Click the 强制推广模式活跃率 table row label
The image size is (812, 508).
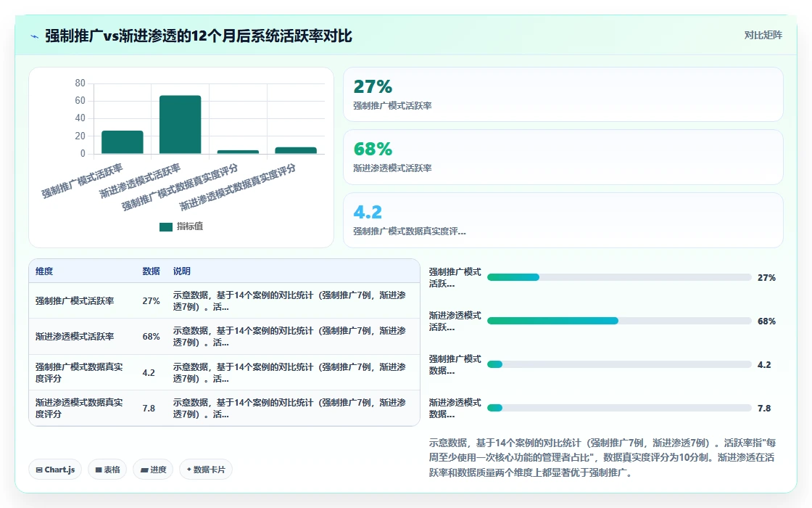point(75,300)
